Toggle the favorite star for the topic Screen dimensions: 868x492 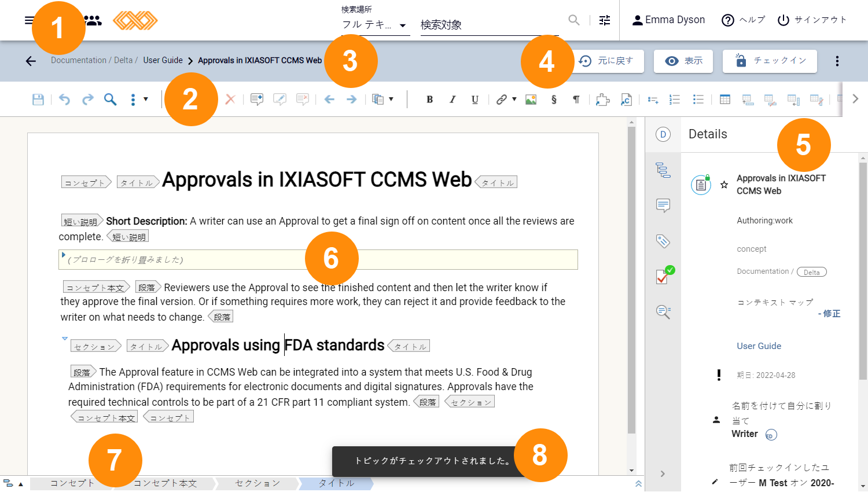(x=724, y=185)
